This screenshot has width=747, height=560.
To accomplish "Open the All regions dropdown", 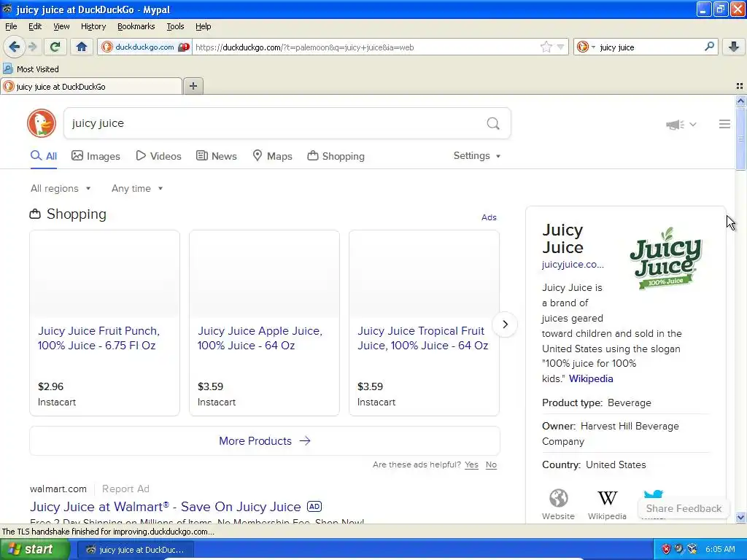I will (x=61, y=189).
